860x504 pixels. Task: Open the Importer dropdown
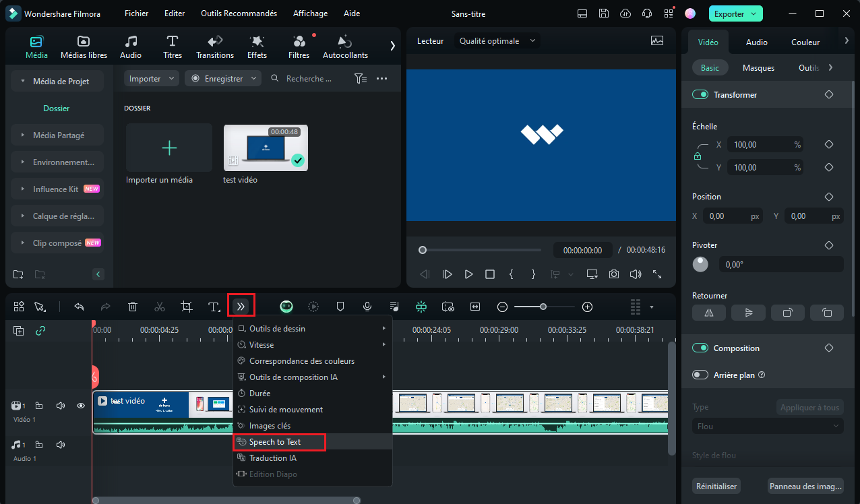pos(152,79)
